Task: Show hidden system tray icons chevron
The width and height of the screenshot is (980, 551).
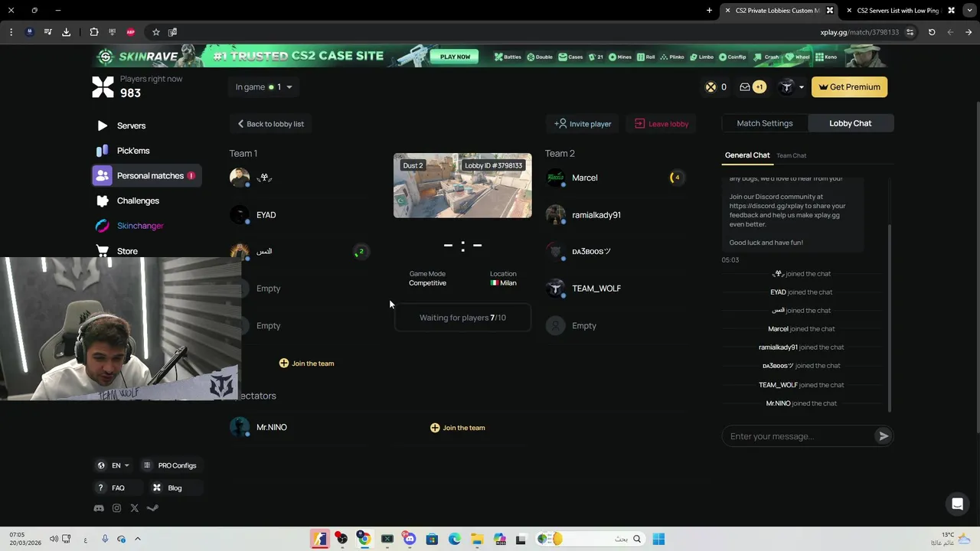Action: click(x=138, y=539)
